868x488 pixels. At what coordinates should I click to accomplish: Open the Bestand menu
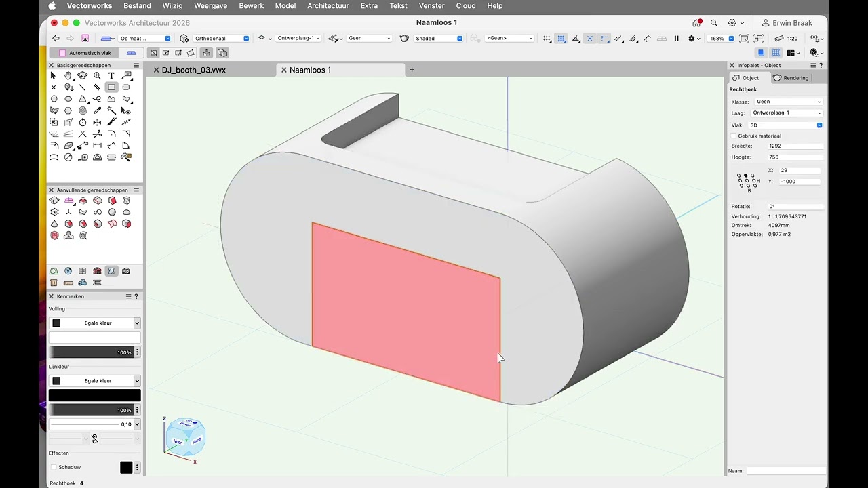pos(137,5)
